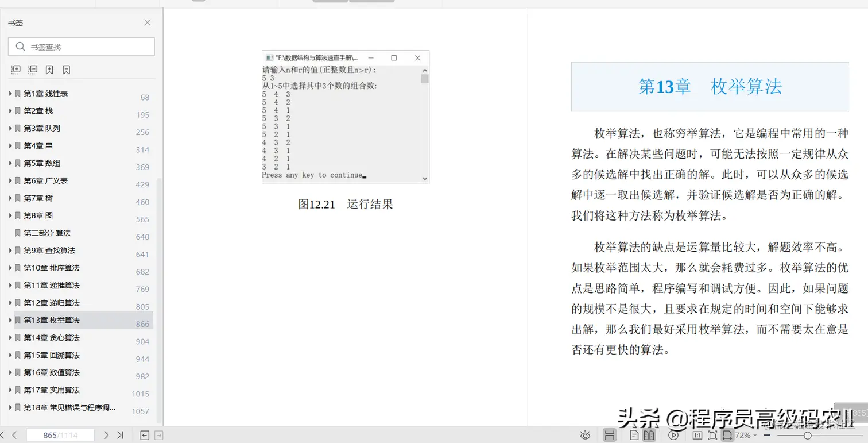The image size is (868, 443).
Task: Enable fit-to-width view mode
Action: click(728, 434)
